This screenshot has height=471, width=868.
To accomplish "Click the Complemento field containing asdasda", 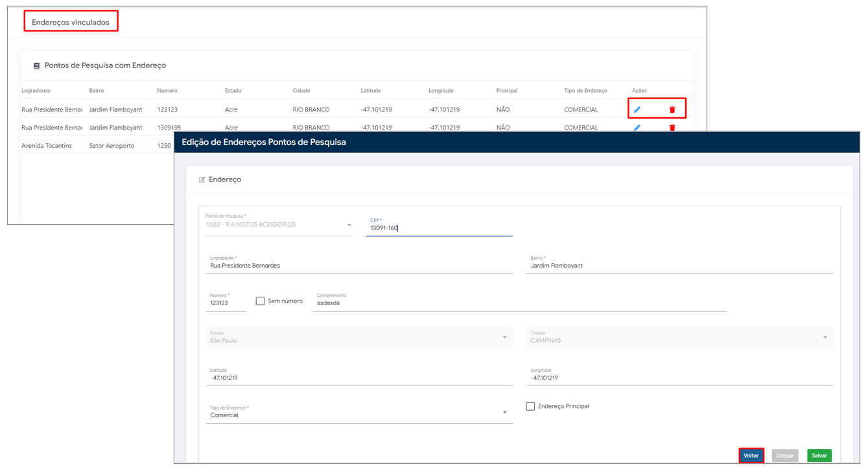I will click(519, 303).
